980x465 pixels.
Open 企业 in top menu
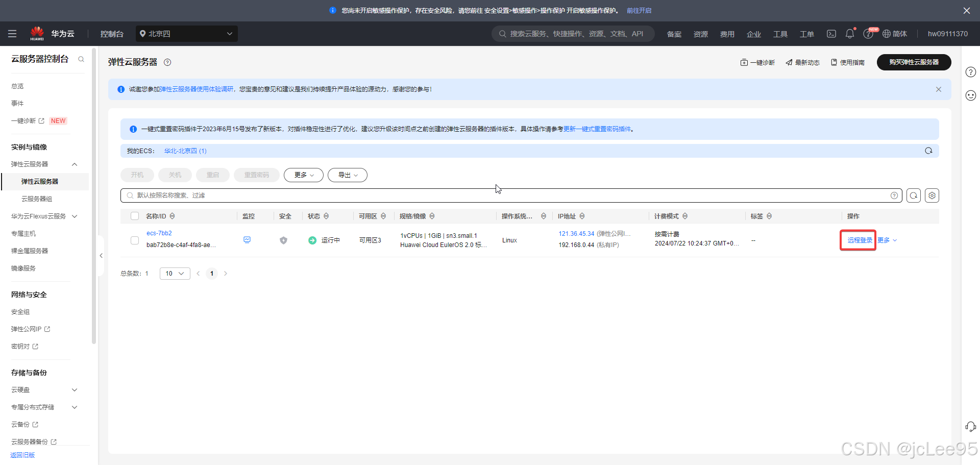(754, 34)
